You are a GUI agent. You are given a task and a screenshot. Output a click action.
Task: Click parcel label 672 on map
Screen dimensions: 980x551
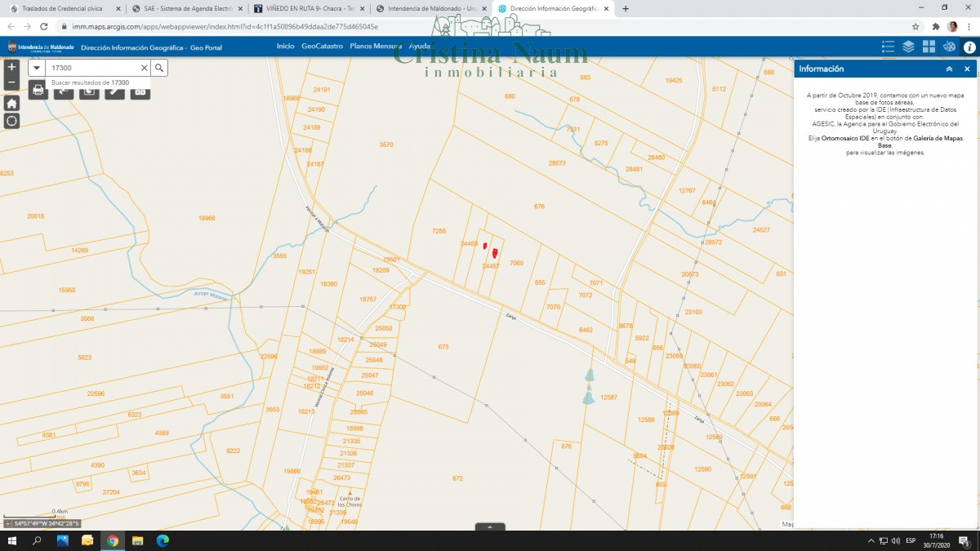point(457,478)
